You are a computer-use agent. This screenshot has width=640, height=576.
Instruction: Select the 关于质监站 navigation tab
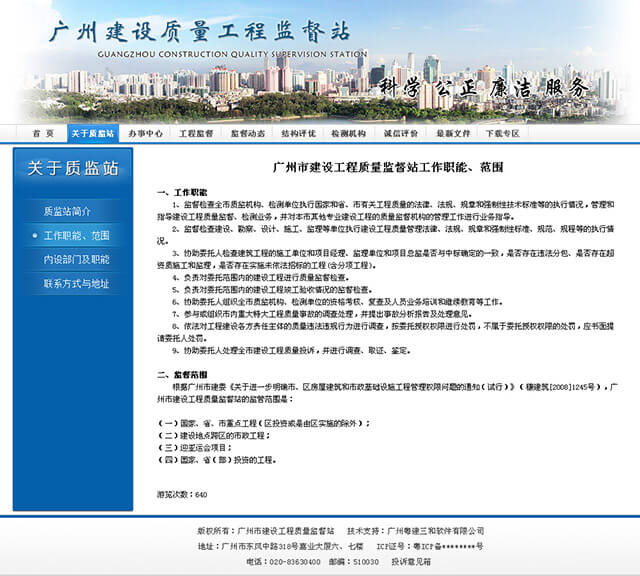pos(93,133)
